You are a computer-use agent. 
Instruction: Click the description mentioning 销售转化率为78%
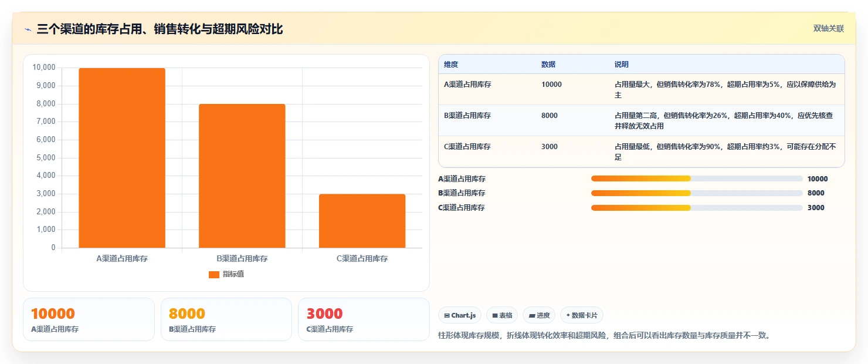pos(725,90)
